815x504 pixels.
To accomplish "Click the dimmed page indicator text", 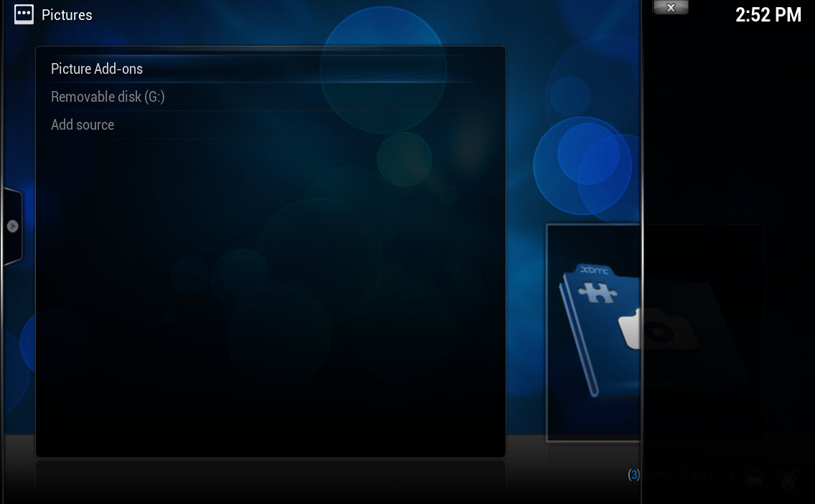I will pos(689,475).
